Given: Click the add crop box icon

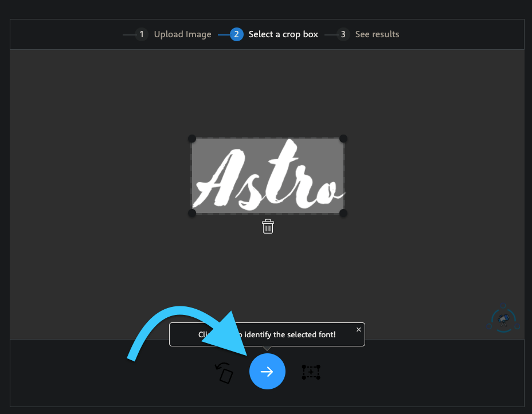Looking at the screenshot, I should (x=311, y=372).
